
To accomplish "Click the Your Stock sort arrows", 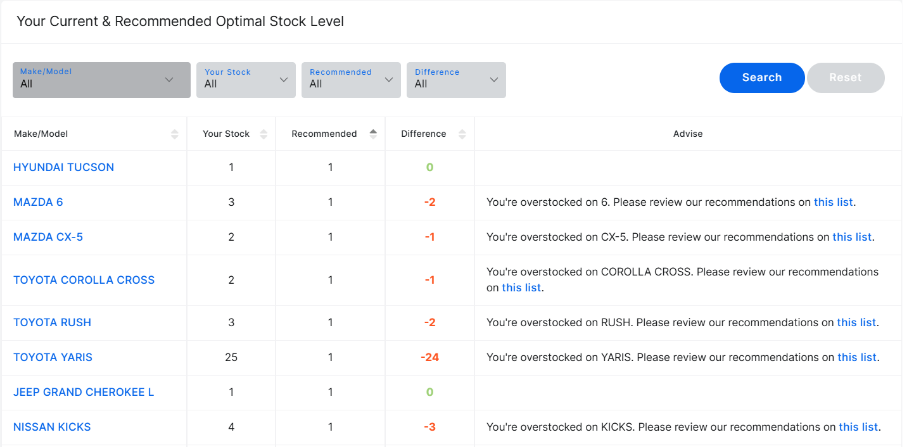I will click(264, 134).
